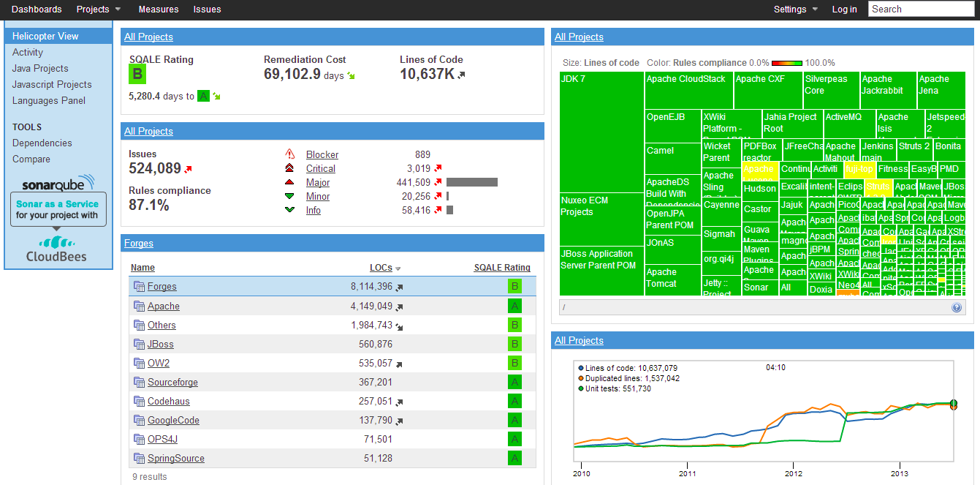This screenshot has width=980, height=485.
Task: Click the Log in link
Action: [x=844, y=10]
